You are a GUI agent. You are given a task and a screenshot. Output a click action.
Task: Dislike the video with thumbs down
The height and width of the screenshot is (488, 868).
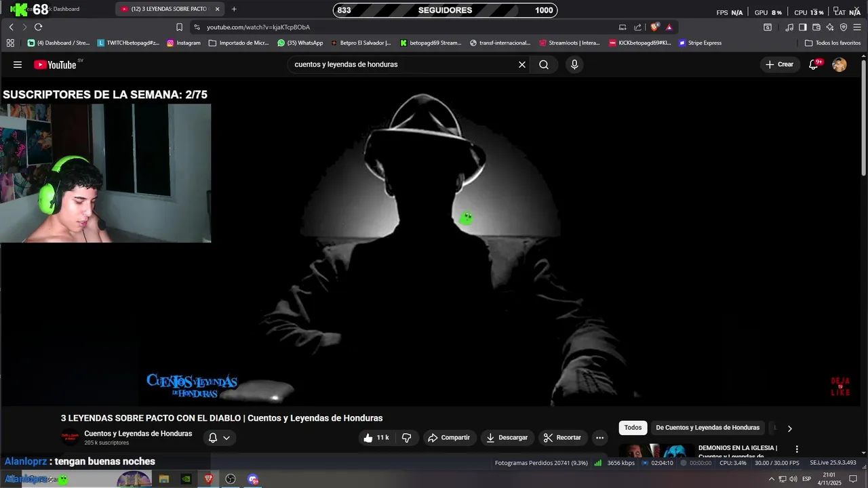point(406,438)
